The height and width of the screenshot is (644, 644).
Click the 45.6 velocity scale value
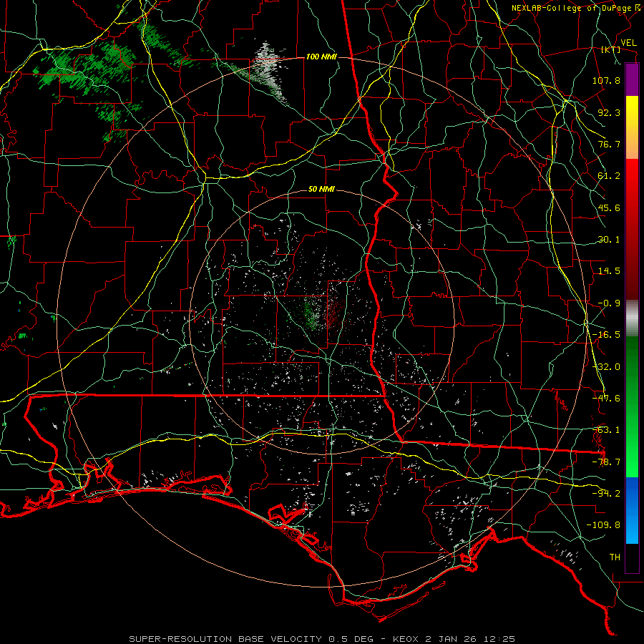pyautogui.click(x=609, y=208)
